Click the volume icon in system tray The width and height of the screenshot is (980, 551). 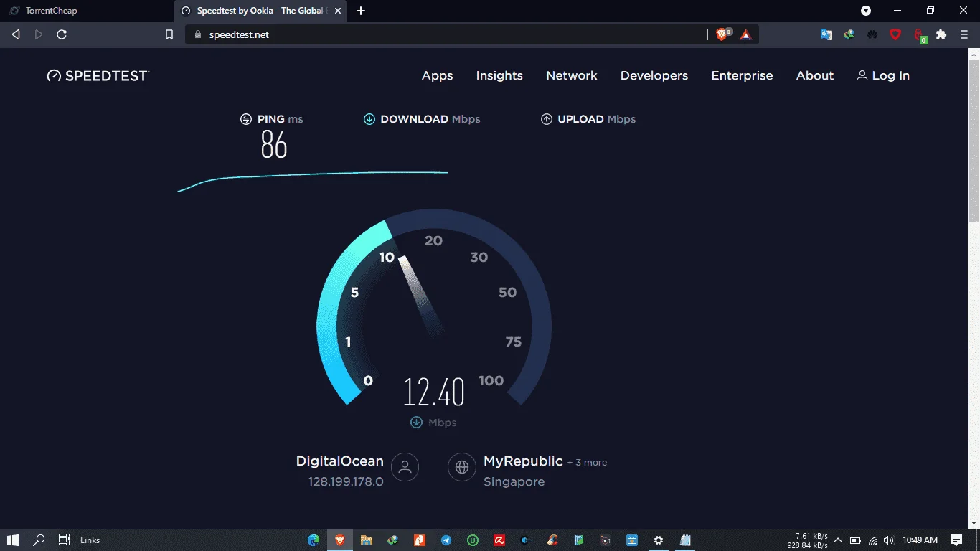coord(890,540)
